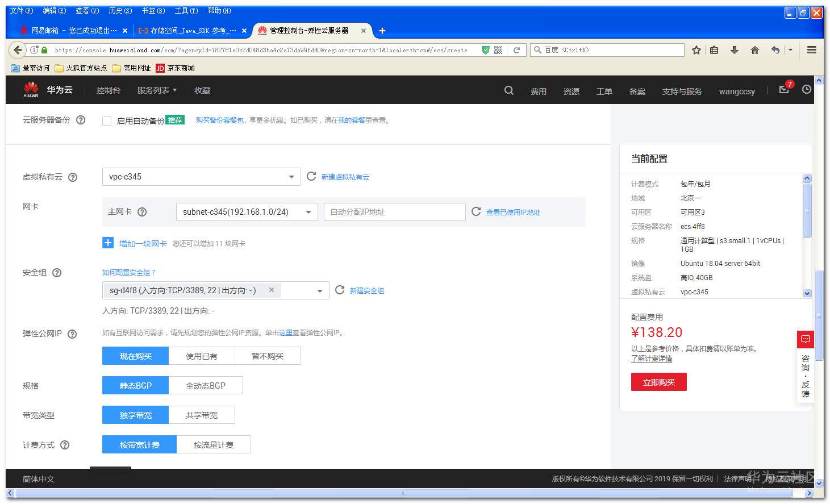Open a new browser tab with plus button
This screenshot has height=504, width=830.
[x=382, y=31]
